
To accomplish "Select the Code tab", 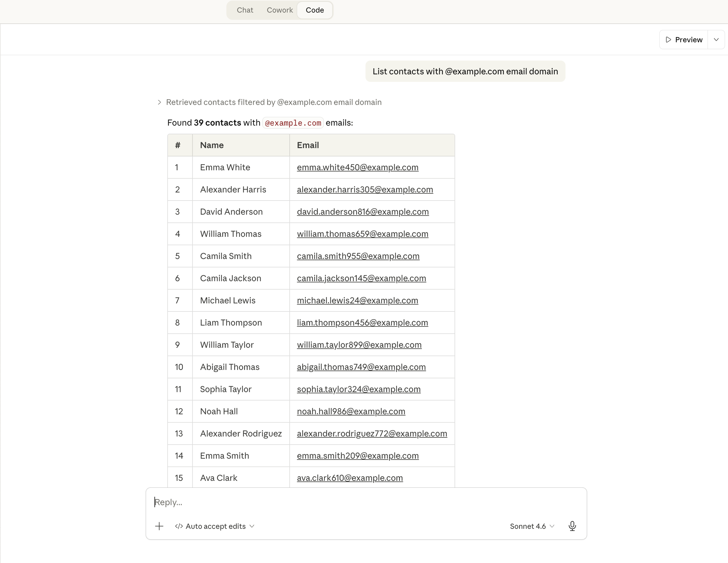I will point(315,10).
